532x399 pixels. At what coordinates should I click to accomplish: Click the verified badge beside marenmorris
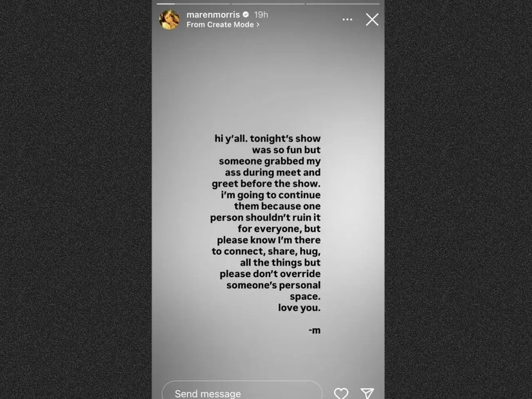(246, 15)
